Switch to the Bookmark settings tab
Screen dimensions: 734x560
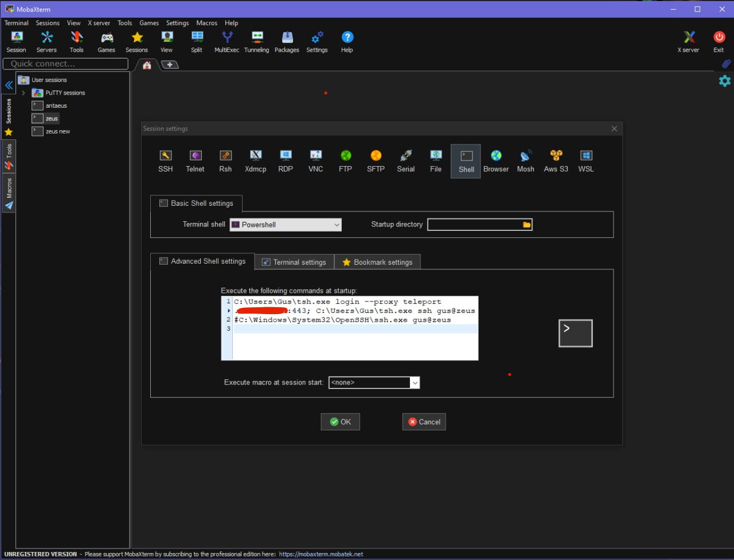(x=377, y=262)
